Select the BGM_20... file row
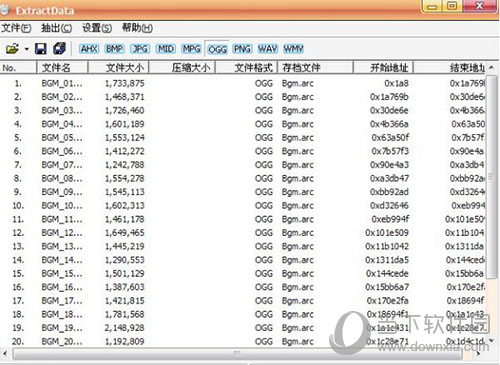 pos(243,341)
